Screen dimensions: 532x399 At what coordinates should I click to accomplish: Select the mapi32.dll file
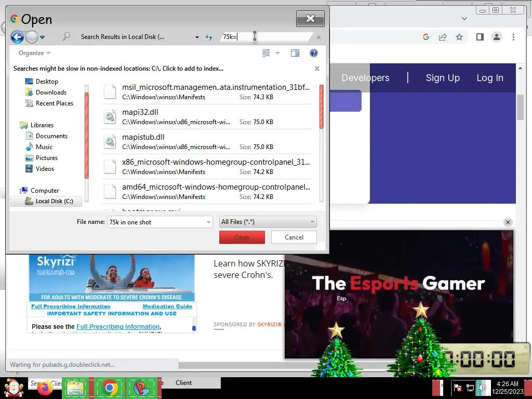coord(207,117)
